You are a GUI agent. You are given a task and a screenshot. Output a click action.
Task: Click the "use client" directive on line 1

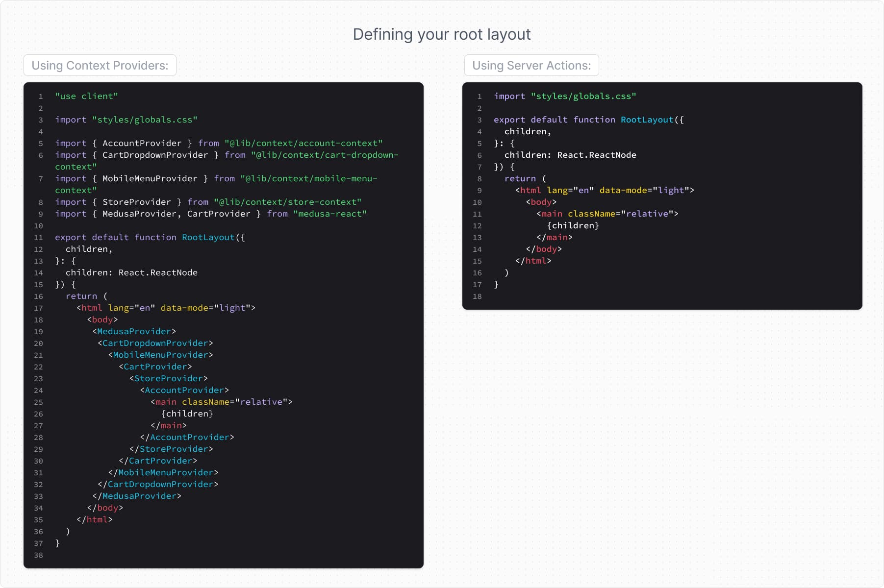[x=86, y=96]
